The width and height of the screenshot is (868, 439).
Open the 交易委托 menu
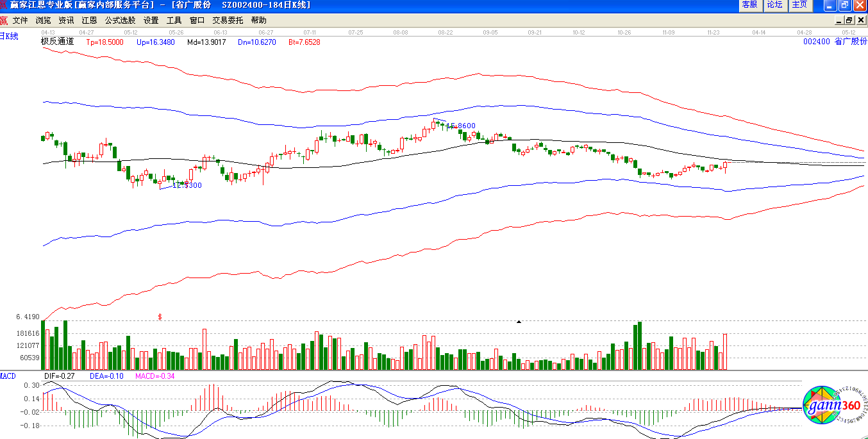pos(228,21)
